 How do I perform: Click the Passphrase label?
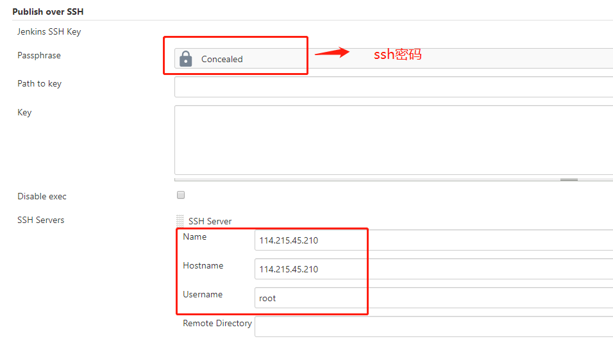39,56
